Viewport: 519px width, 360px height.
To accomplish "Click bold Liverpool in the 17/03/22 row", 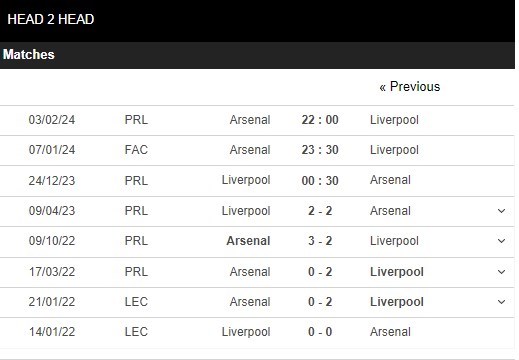I will click(x=397, y=272).
